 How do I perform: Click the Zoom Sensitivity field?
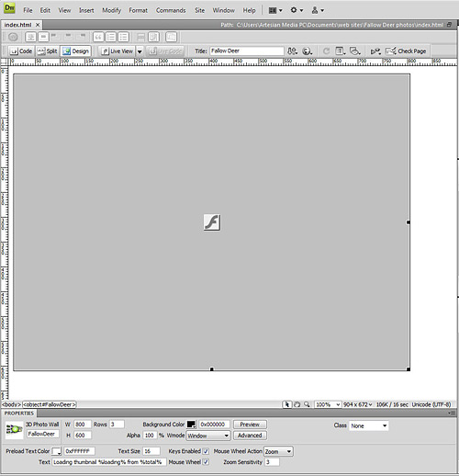point(272,462)
